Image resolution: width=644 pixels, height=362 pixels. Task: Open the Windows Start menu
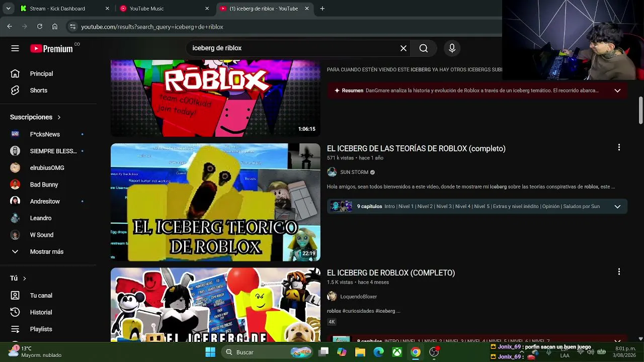(x=210, y=352)
